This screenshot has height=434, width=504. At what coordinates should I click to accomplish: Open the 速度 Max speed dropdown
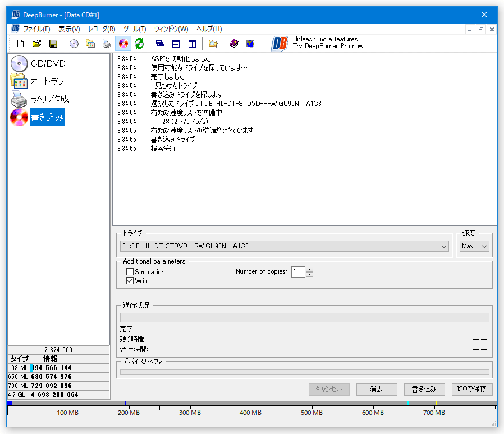(474, 246)
